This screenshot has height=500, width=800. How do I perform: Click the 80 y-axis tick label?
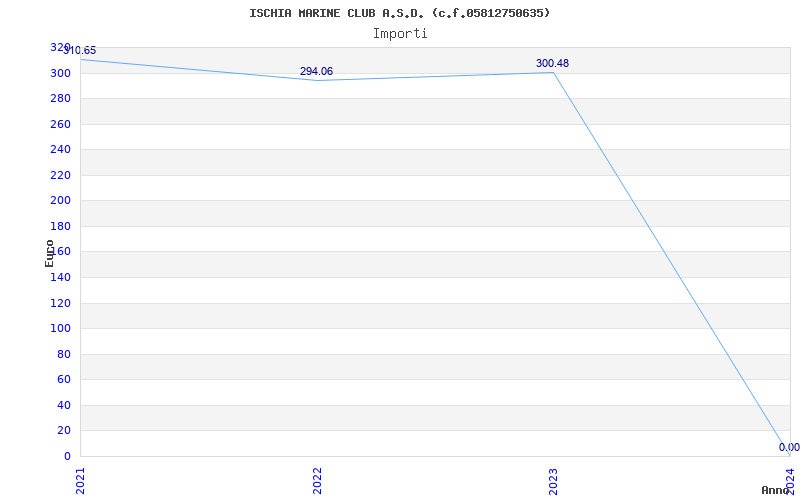click(x=64, y=354)
